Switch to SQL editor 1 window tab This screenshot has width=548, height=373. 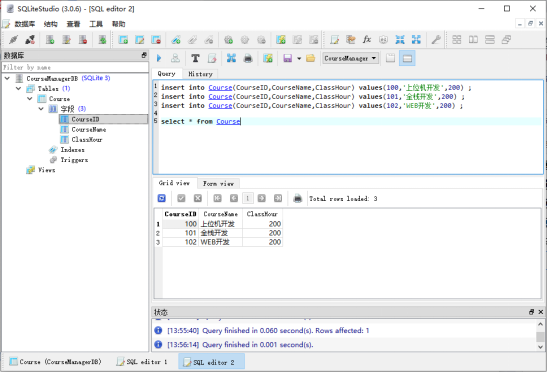coord(143,362)
